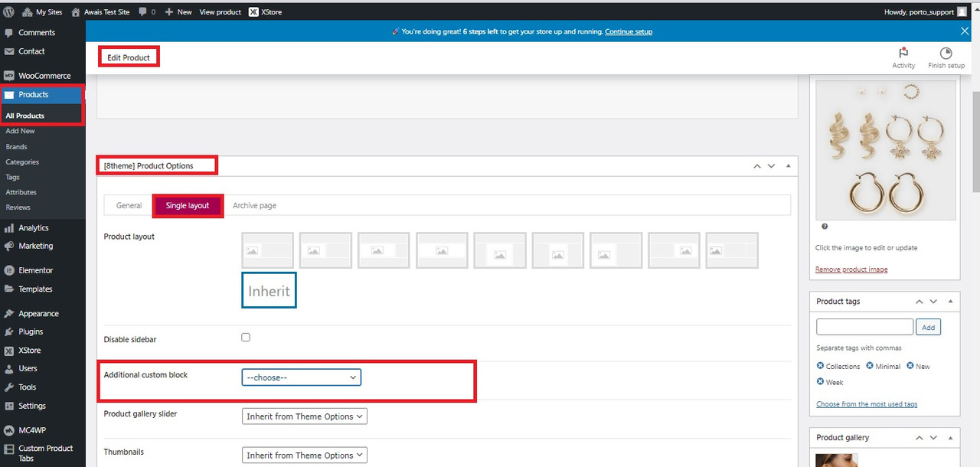Image resolution: width=980 pixels, height=467 pixels.
Task: Click the WordPress logo in admin bar
Action: coord(8,11)
